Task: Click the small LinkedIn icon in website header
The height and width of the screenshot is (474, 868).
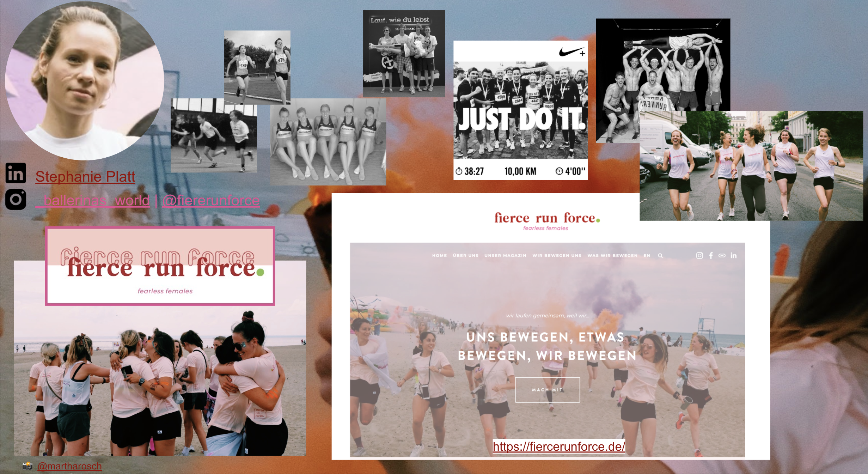Action: [734, 255]
